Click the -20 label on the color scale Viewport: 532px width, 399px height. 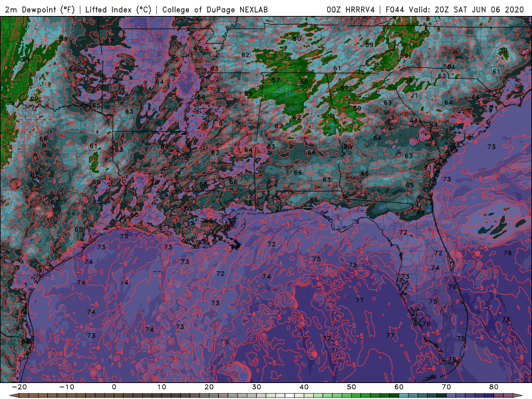[19, 387]
